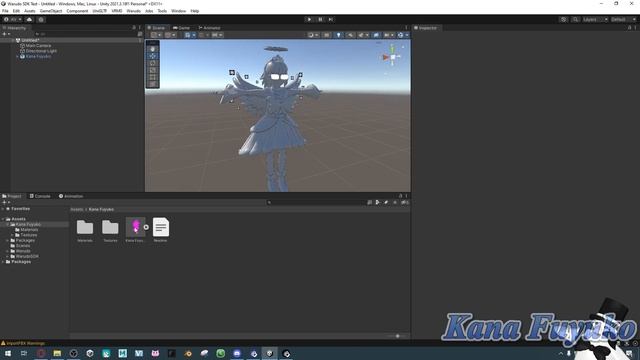Select the Project tab

pyautogui.click(x=12, y=196)
